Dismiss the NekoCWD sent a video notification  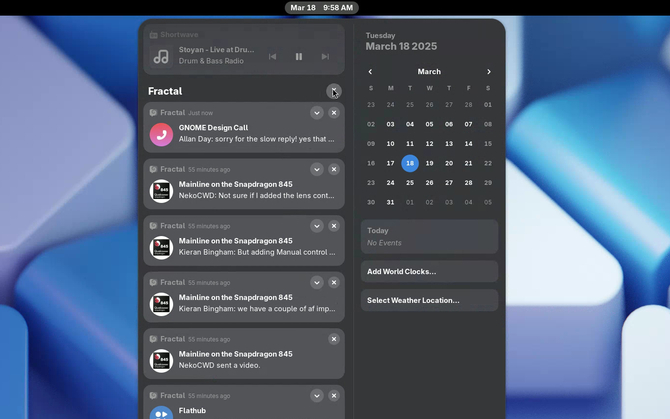tap(334, 339)
